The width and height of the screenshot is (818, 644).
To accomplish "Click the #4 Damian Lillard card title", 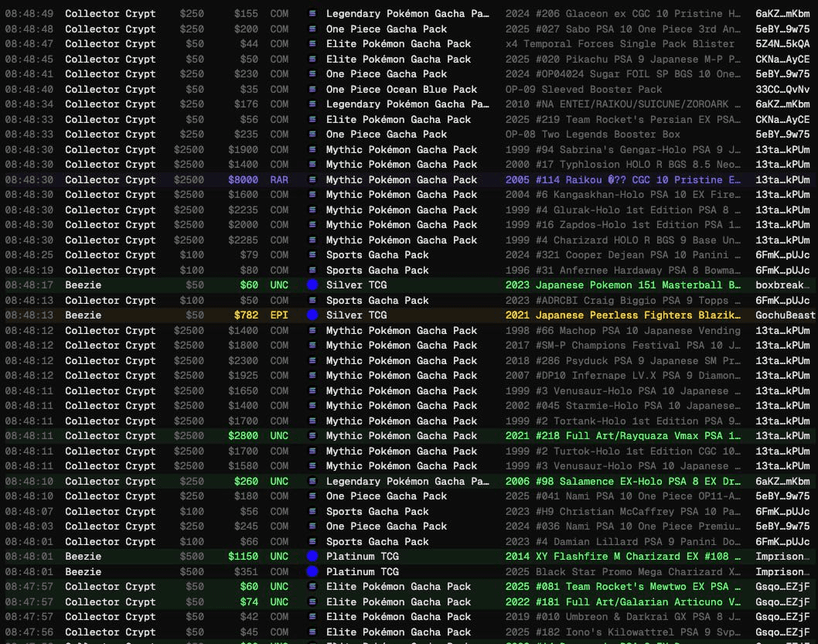I will point(623,542).
